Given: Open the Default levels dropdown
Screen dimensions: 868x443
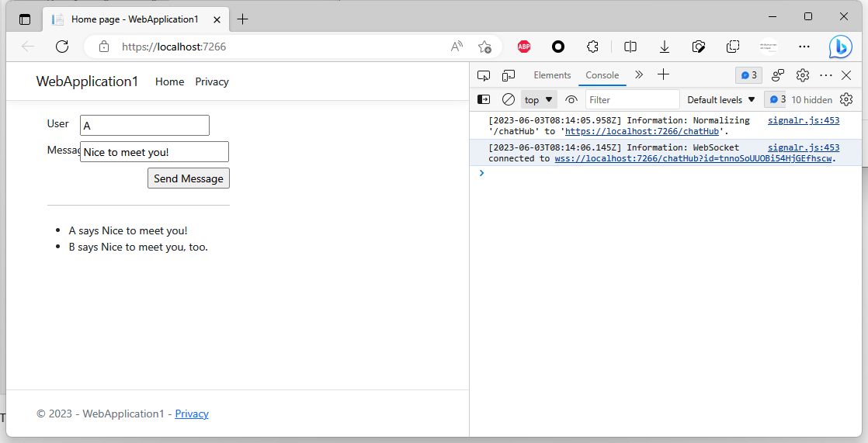Looking at the screenshot, I should pyautogui.click(x=721, y=99).
